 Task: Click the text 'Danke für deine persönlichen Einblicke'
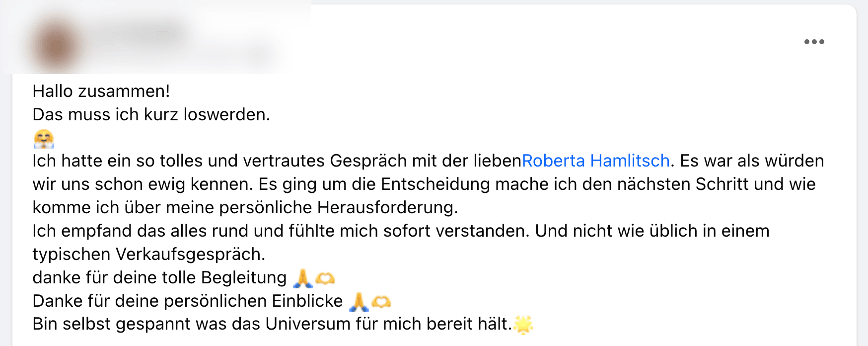[x=187, y=301]
